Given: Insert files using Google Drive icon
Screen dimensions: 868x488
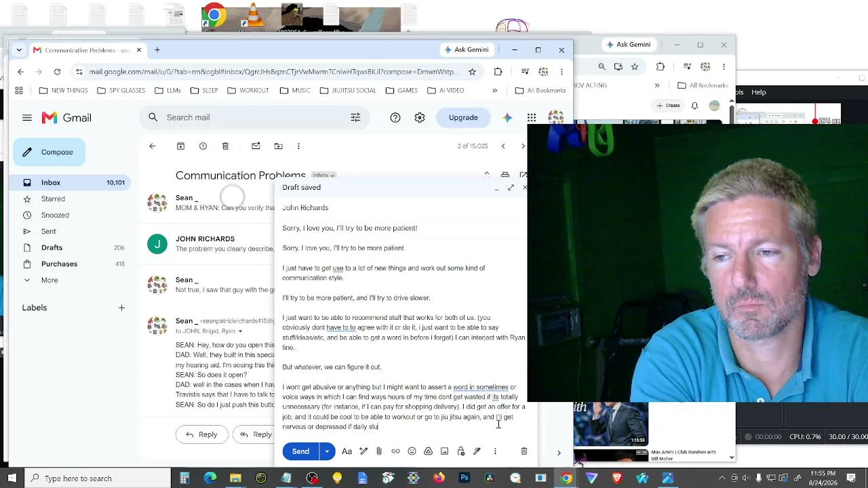Looking at the screenshot, I should coord(428,451).
